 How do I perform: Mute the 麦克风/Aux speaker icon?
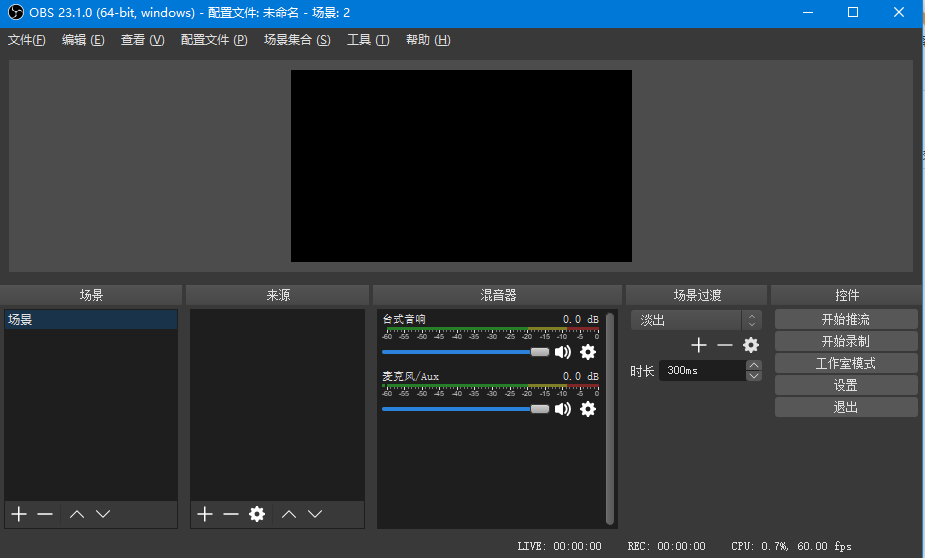point(563,409)
